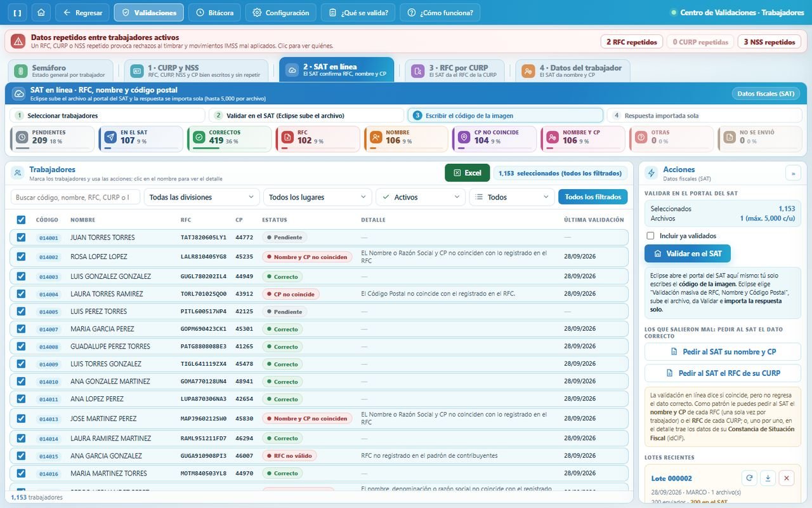Screen dimensions: 812x508
Task: Collapse the Acciones panel with double chevron
Action: pyautogui.click(x=793, y=173)
